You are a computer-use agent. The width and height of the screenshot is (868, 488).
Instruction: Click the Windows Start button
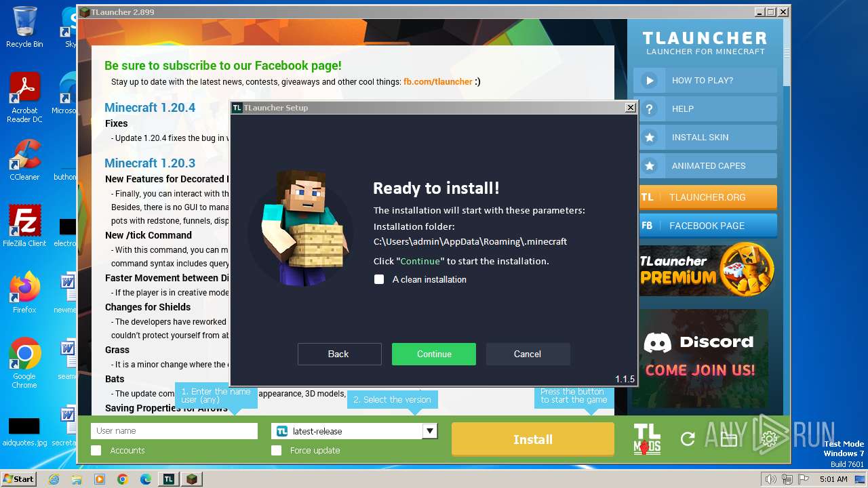[x=19, y=479]
